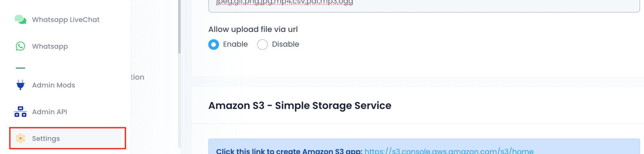This screenshot has width=644, height=154.
Task: Click the Disable option label text
Action: (x=285, y=44)
